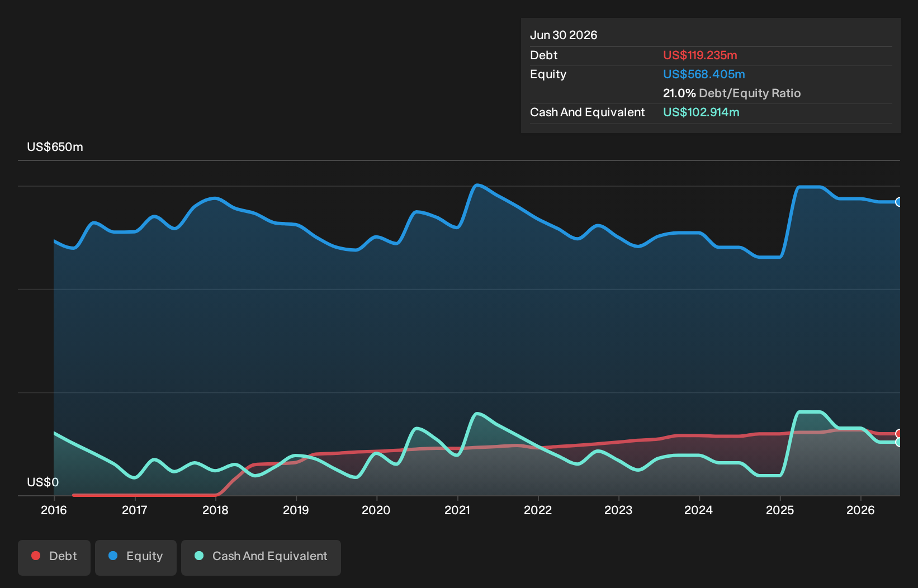
Task: Click the Debt row label in tooltip
Action: (x=544, y=55)
